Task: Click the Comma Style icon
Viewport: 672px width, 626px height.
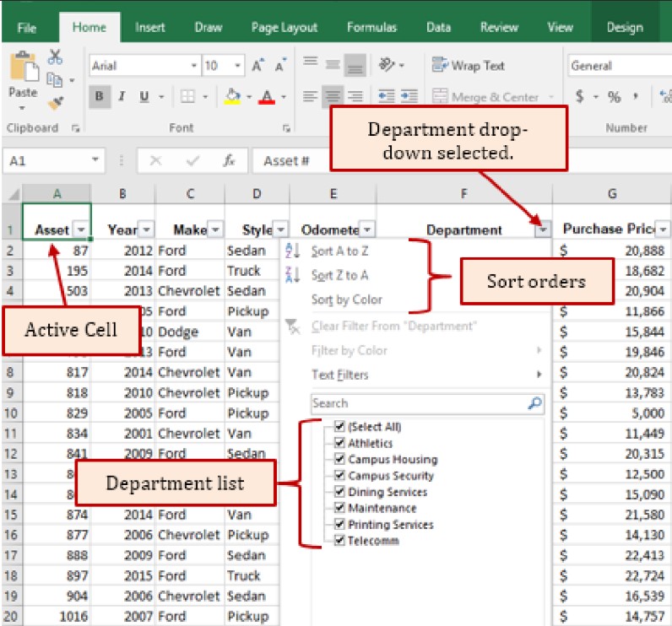Action: [635, 96]
